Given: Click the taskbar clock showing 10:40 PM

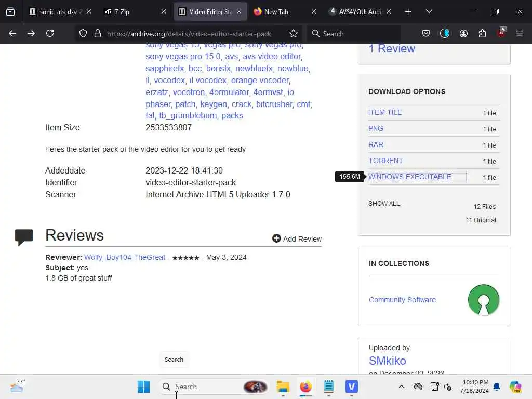Looking at the screenshot, I should pos(475,387).
